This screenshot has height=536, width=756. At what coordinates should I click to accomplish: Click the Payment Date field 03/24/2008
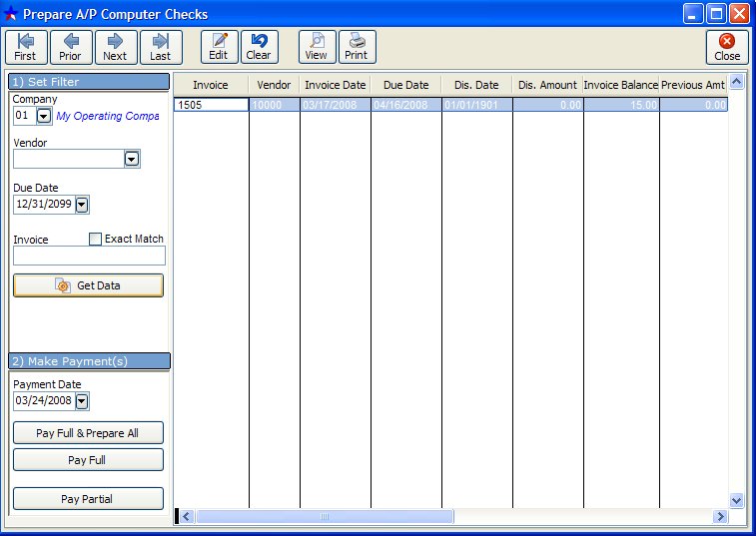44,400
